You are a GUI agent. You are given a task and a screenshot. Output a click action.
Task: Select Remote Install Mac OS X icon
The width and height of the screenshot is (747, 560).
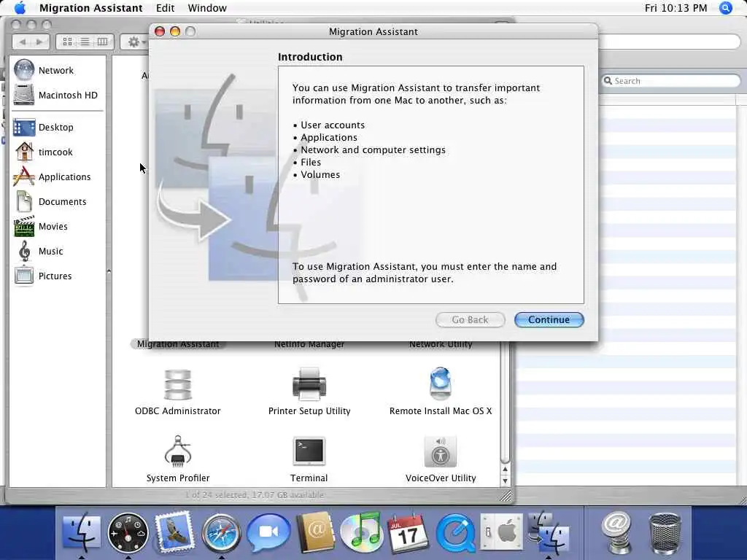pyautogui.click(x=440, y=384)
